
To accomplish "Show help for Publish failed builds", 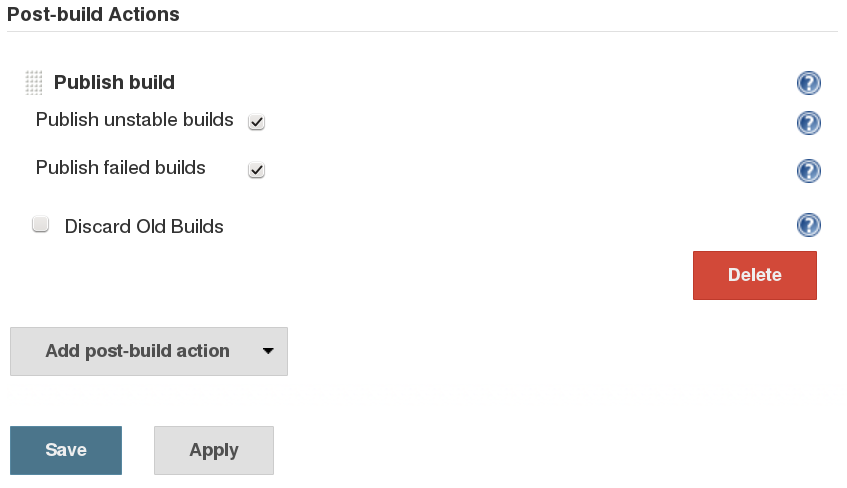I will (809, 171).
